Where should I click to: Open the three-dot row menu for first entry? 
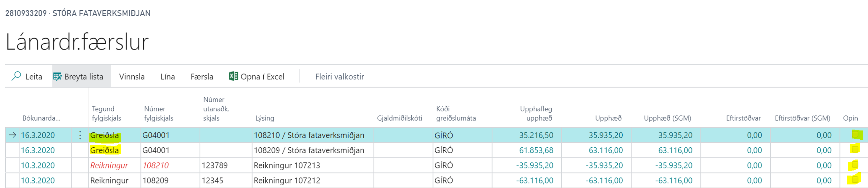coord(80,135)
